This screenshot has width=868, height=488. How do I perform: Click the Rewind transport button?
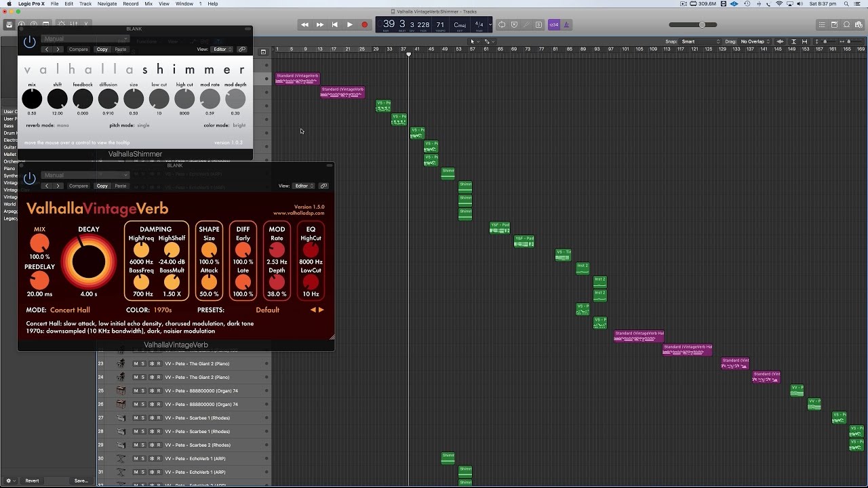tap(304, 25)
